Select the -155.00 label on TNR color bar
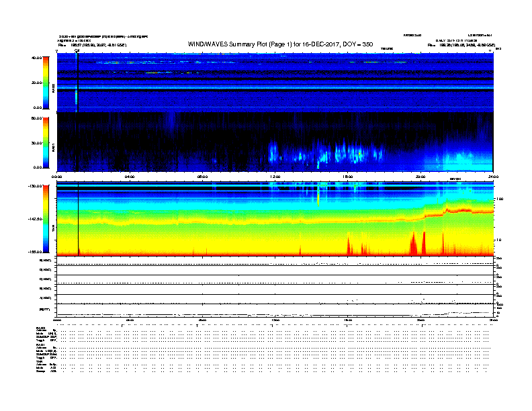Screen dimensions: 532x411 [35, 252]
